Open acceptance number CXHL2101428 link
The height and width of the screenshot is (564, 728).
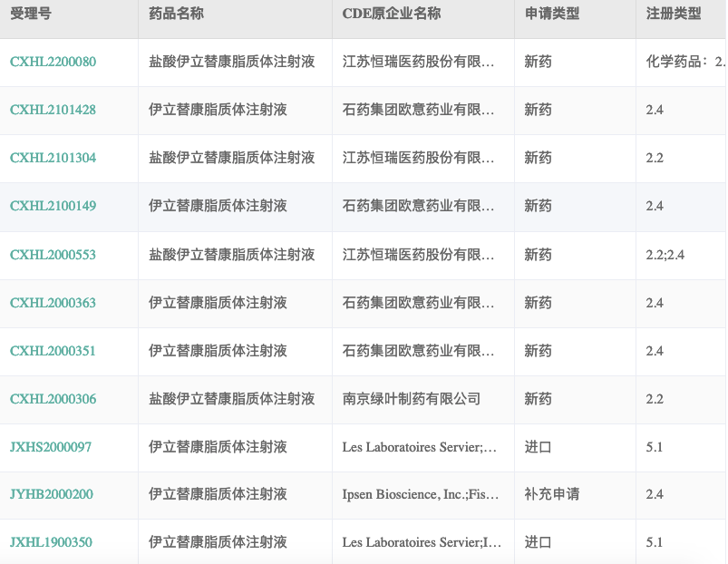53,111
